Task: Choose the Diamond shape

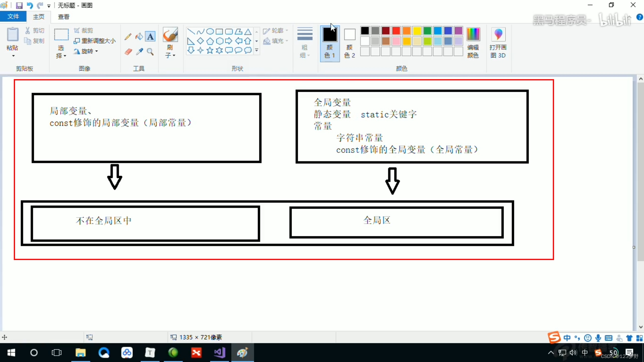Action: (201, 41)
